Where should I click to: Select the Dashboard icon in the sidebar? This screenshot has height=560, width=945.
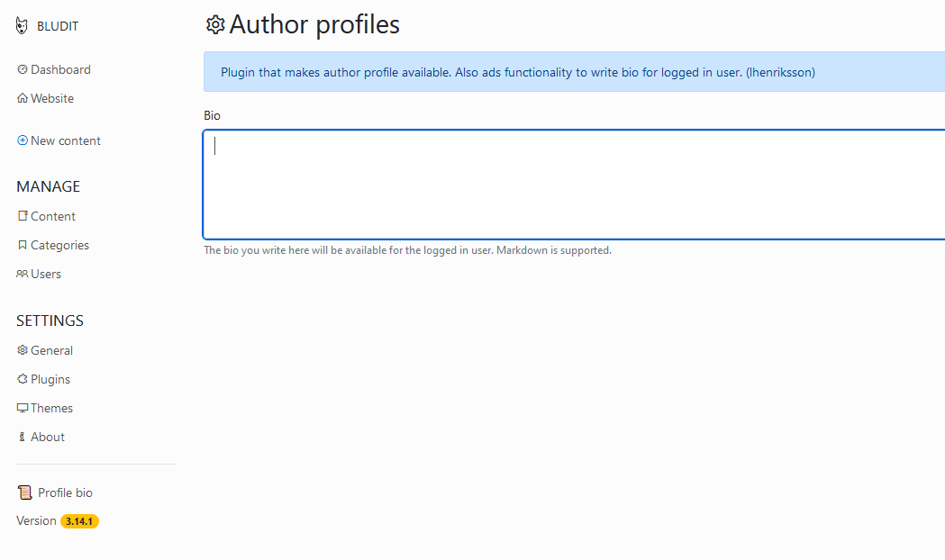click(21, 68)
